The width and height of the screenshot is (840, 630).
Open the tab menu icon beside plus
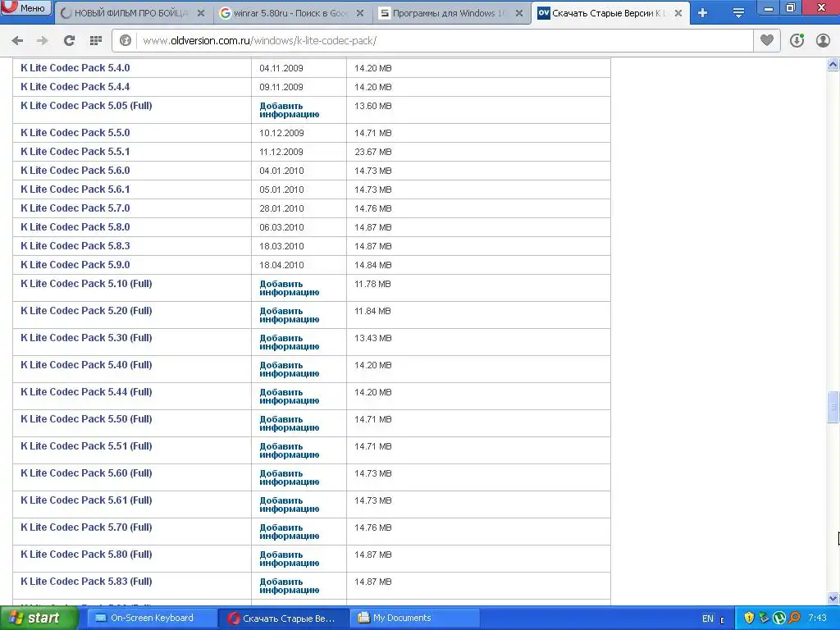(738, 13)
